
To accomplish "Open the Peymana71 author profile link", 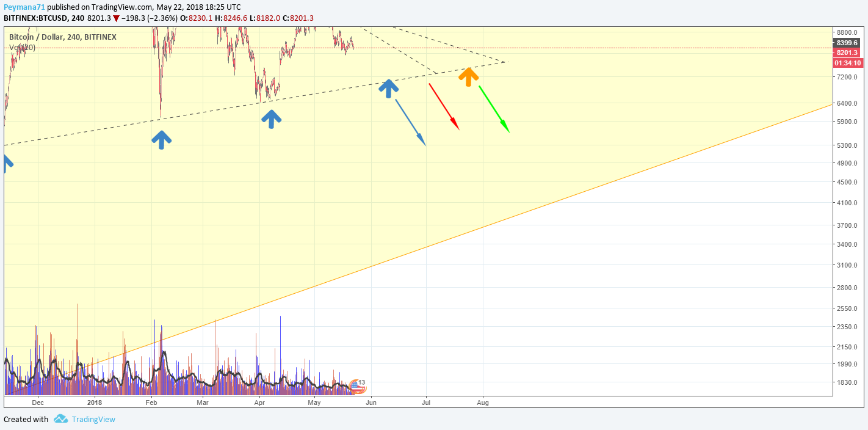I will 24,7.
